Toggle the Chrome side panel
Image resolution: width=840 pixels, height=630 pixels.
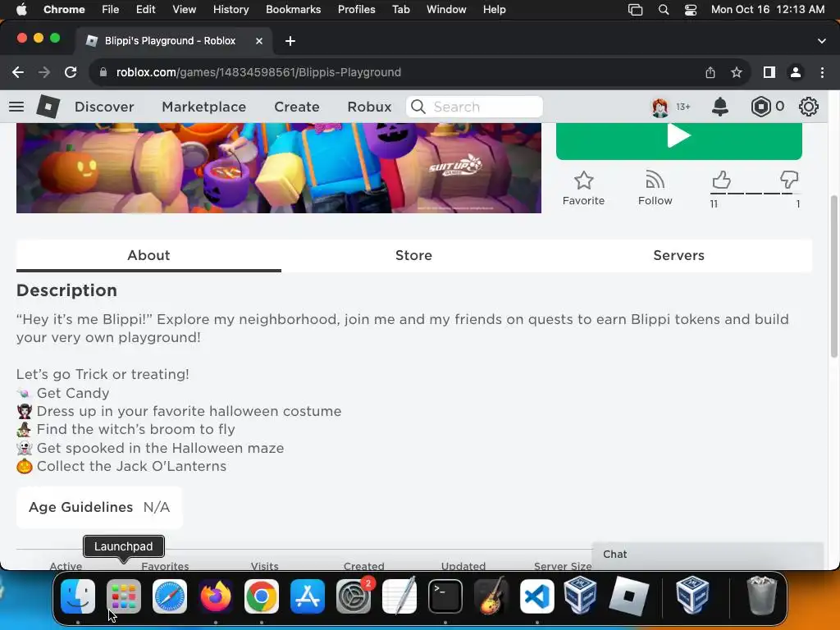(x=769, y=72)
